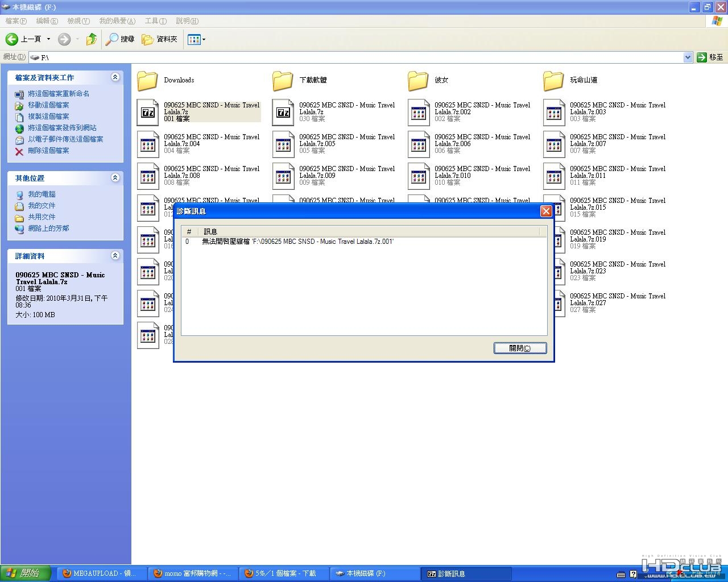This screenshot has width=728, height=582.
Task: Open the Back button history dropdown arrow
Action: 48,39
